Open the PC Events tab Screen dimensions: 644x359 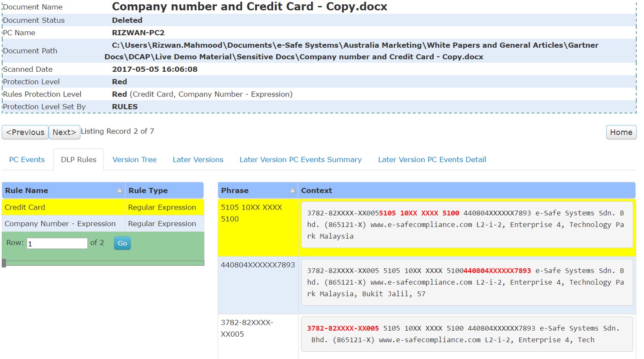27,160
